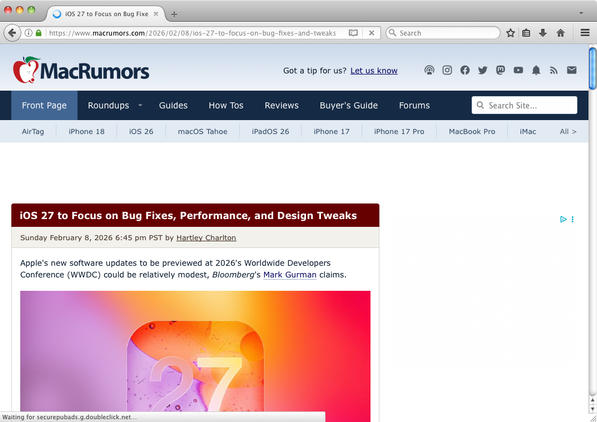Image resolution: width=597 pixels, height=422 pixels.
Task: Click the MacRumors podcast icon
Action: pyautogui.click(x=429, y=70)
